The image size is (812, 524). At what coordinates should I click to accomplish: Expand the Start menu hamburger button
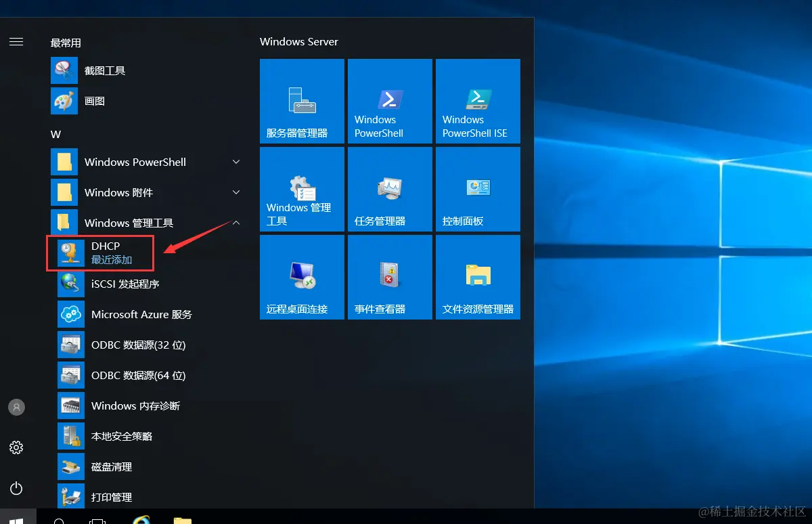(16, 42)
